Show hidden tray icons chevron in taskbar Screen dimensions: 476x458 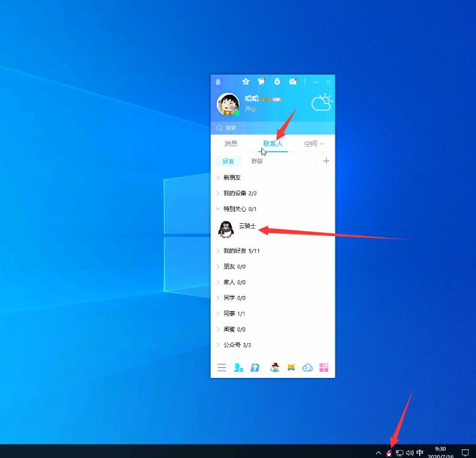tap(378, 453)
